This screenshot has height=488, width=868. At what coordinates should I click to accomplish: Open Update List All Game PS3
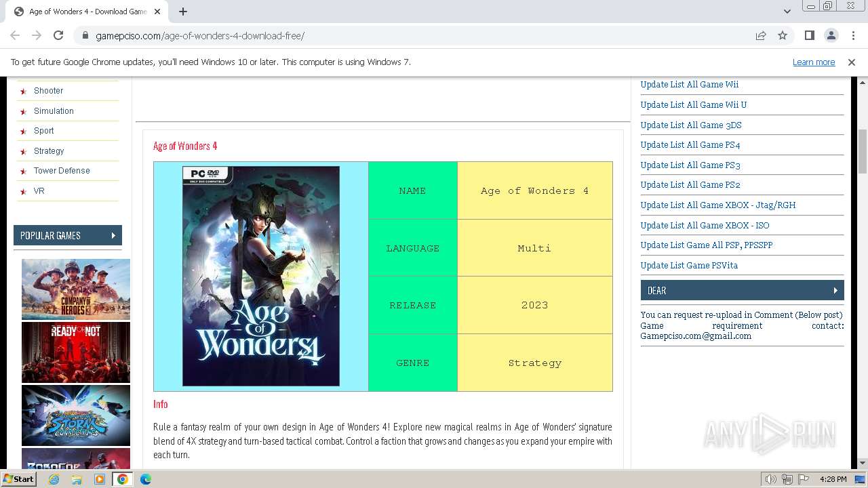click(x=690, y=165)
